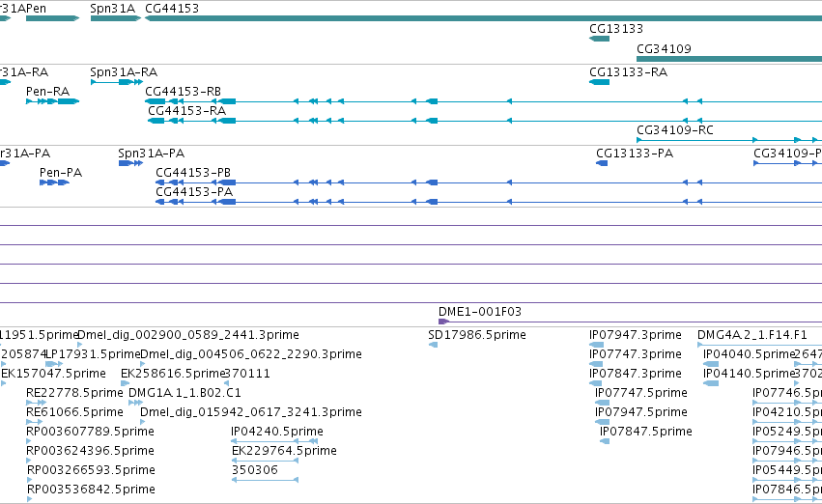Click EST label EK258616.5prime
The height and width of the screenshot is (504, 822).
[x=173, y=374]
